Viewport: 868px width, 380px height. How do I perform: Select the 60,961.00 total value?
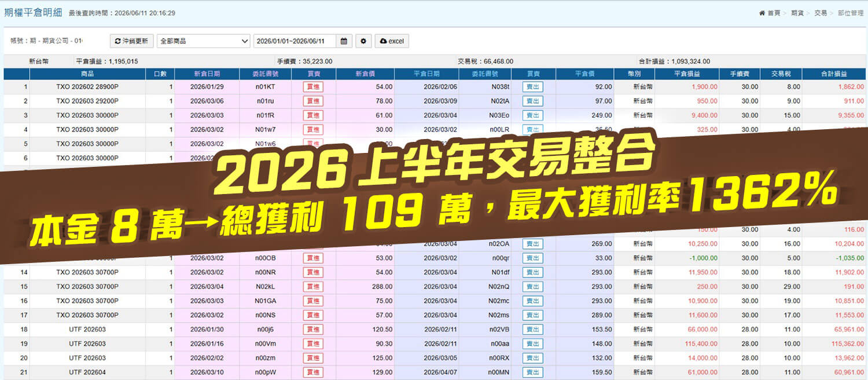click(847, 372)
